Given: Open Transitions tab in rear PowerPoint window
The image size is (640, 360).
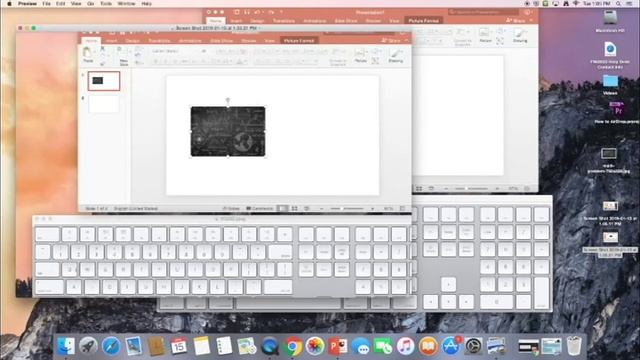Looking at the screenshot, I should pos(284,20).
